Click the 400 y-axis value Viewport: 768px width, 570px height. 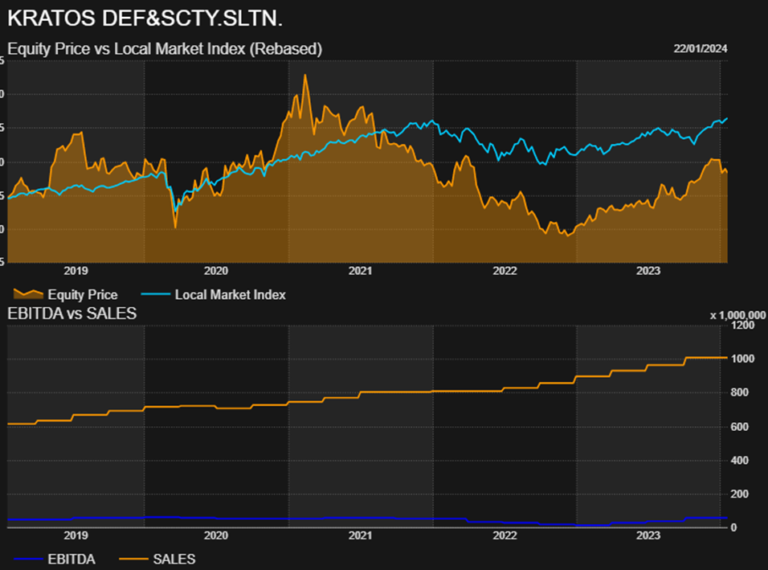(740, 461)
